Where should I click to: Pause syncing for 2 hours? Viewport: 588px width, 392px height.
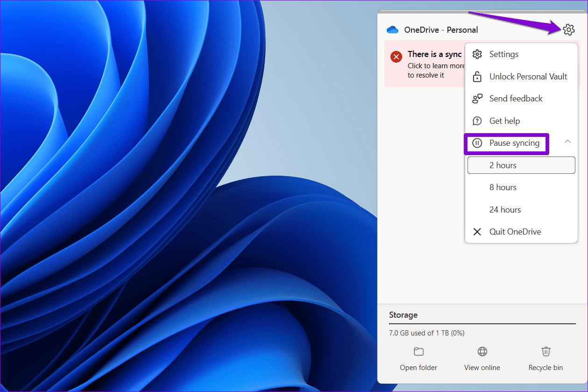[521, 165]
